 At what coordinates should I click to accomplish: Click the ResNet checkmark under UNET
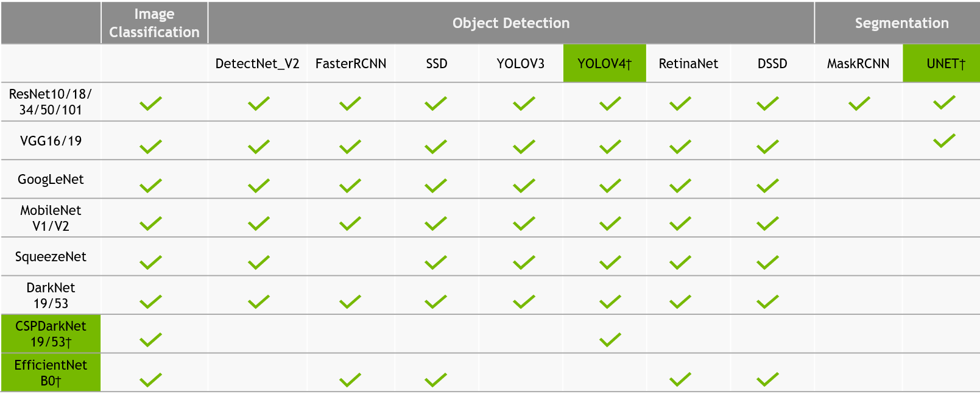(x=944, y=102)
